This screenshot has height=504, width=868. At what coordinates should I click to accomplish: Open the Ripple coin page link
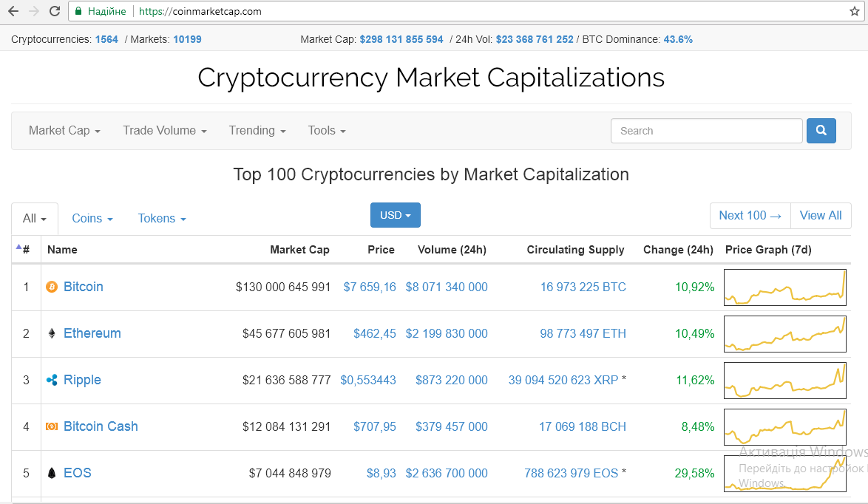click(82, 380)
